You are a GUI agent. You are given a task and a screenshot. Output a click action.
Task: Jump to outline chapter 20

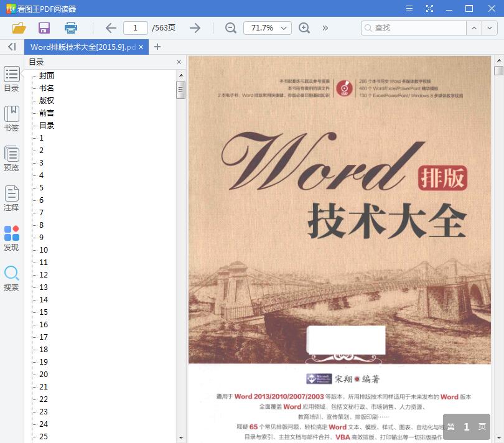pyautogui.click(x=44, y=375)
